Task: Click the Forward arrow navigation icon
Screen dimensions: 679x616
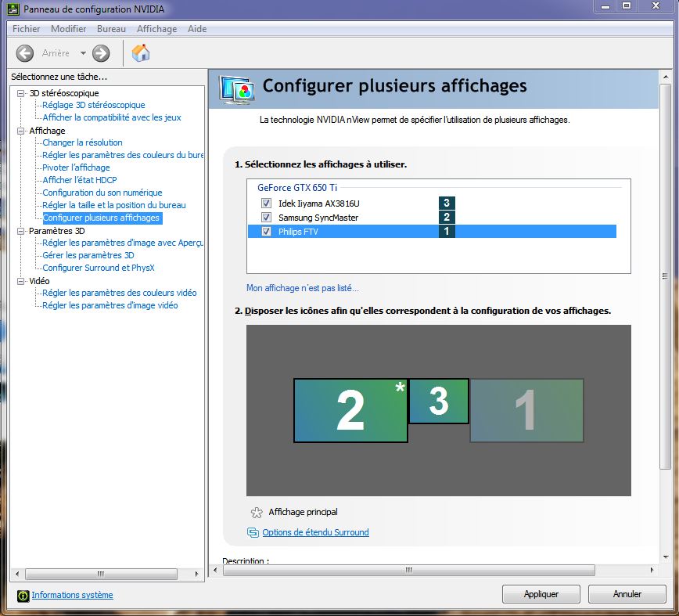Action: click(101, 53)
